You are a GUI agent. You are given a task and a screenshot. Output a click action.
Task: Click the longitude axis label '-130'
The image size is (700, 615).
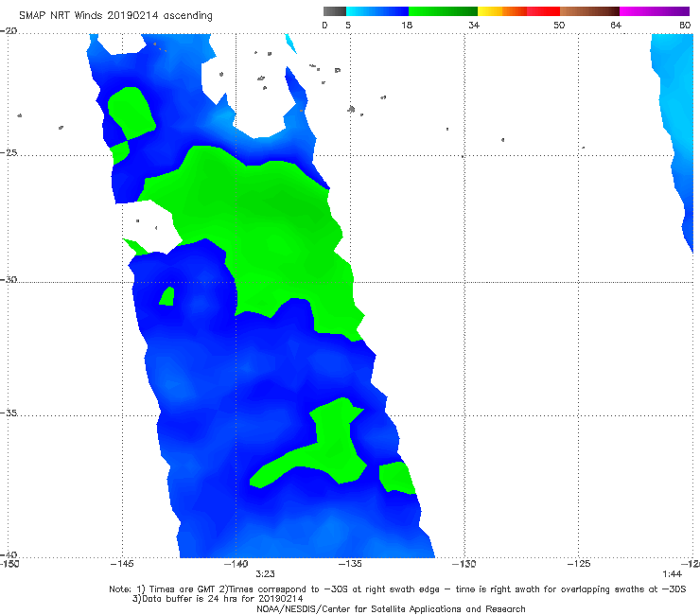pos(464,564)
